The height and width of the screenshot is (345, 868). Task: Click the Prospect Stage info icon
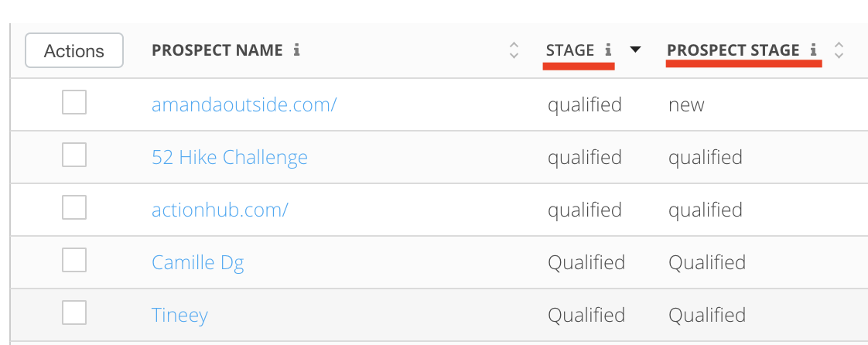tap(814, 51)
